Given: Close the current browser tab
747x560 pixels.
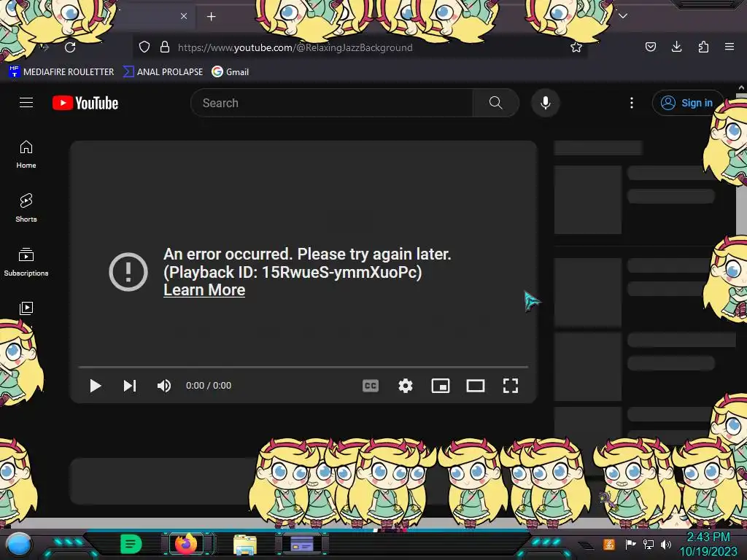Looking at the screenshot, I should [x=184, y=16].
